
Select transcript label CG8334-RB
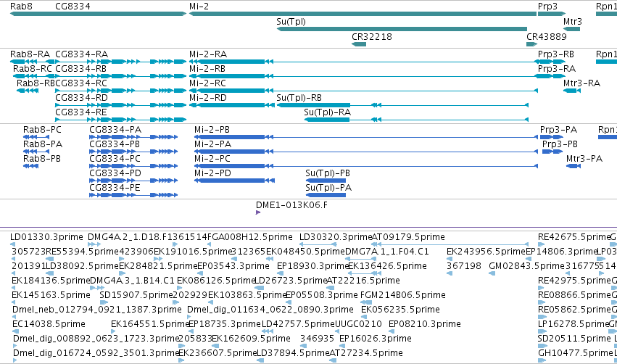pyautogui.click(x=81, y=68)
